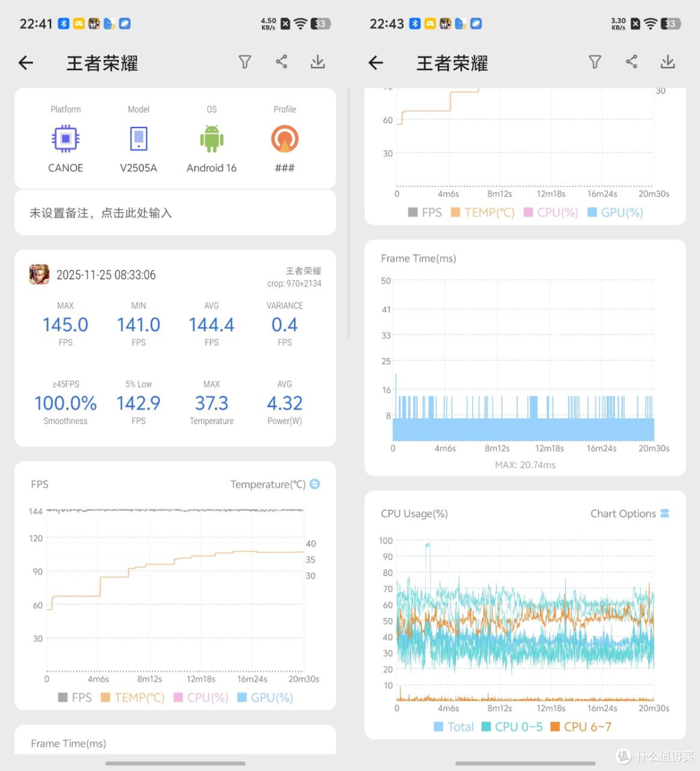The width and height of the screenshot is (700, 771).
Task: Tap battery indicator in right status bar
Action: [670, 23]
